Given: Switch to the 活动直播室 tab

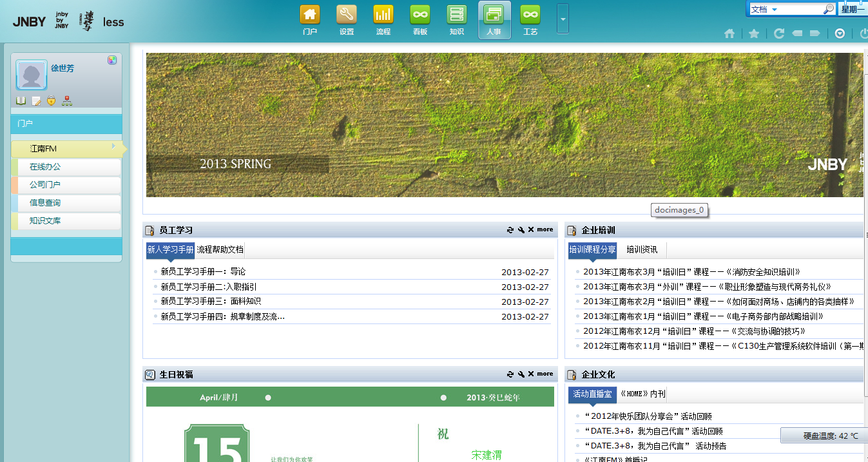Looking at the screenshot, I should tap(592, 394).
